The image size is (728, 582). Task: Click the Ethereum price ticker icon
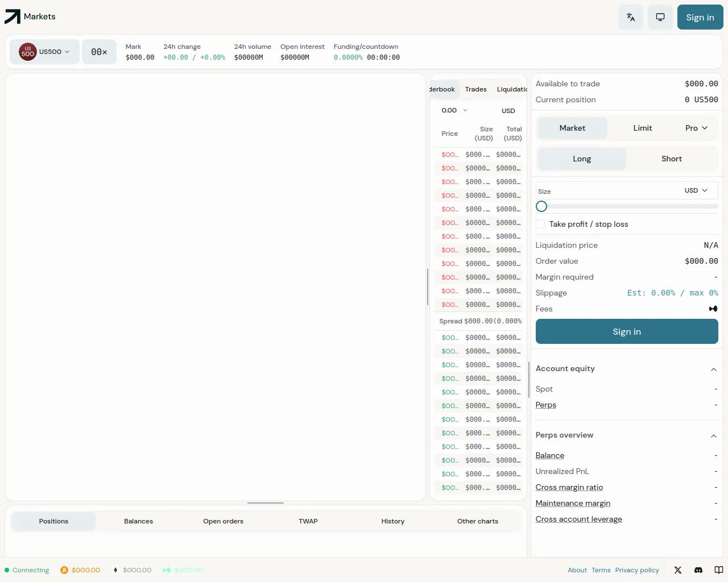coord(115,570)
